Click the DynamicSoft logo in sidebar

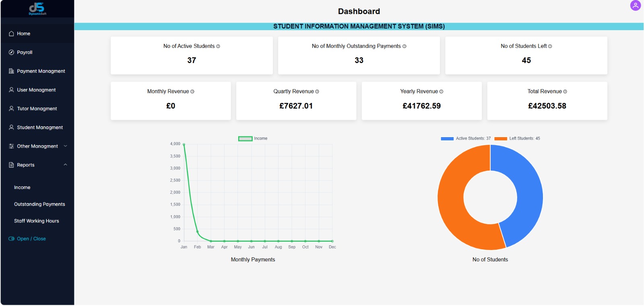[x=37, y=8]
